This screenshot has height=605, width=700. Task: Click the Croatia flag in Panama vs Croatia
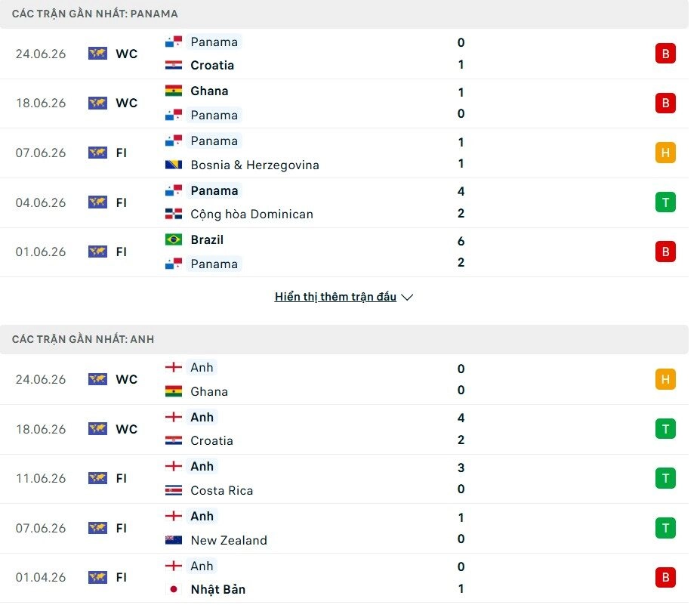click(x=173, y=65)
